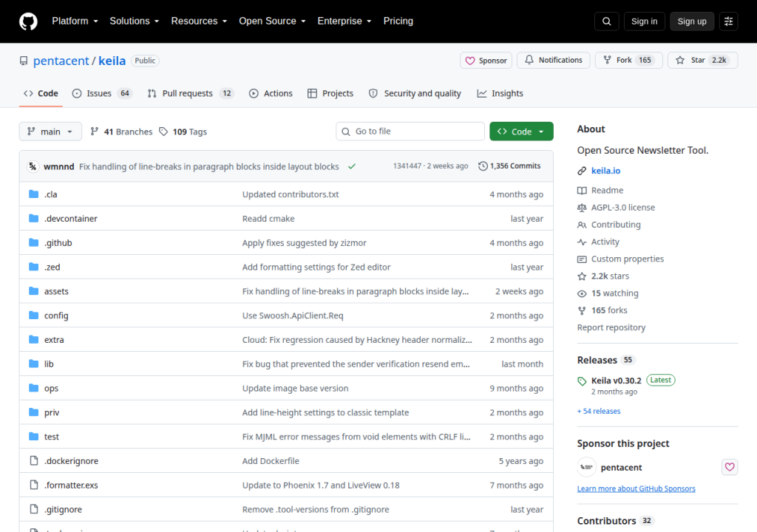The height and width of the screenshot is (532, 757).
Task: Switch to Security and quality tab
Action: pos(415,93)
